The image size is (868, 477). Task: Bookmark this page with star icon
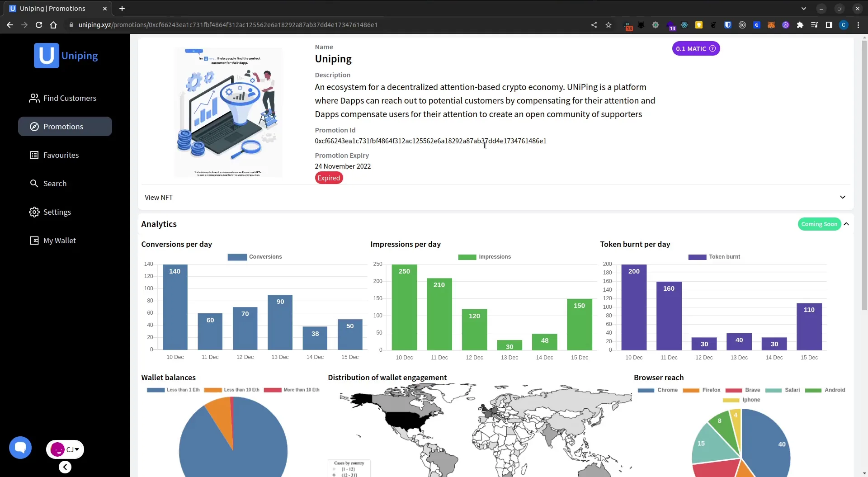(609, 25)
